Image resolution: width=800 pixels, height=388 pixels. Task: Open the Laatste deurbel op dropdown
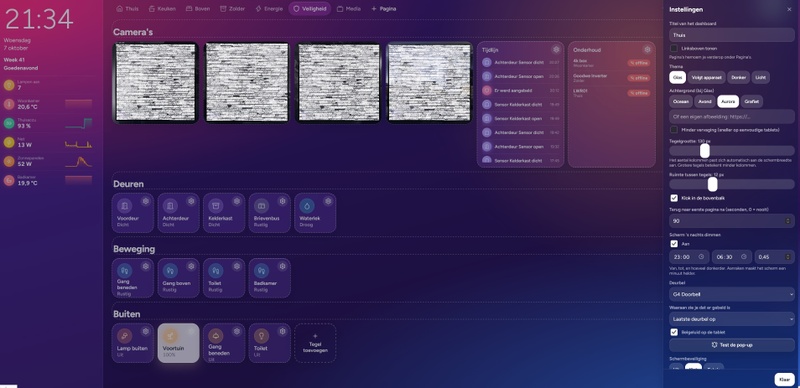pos(732,319)
